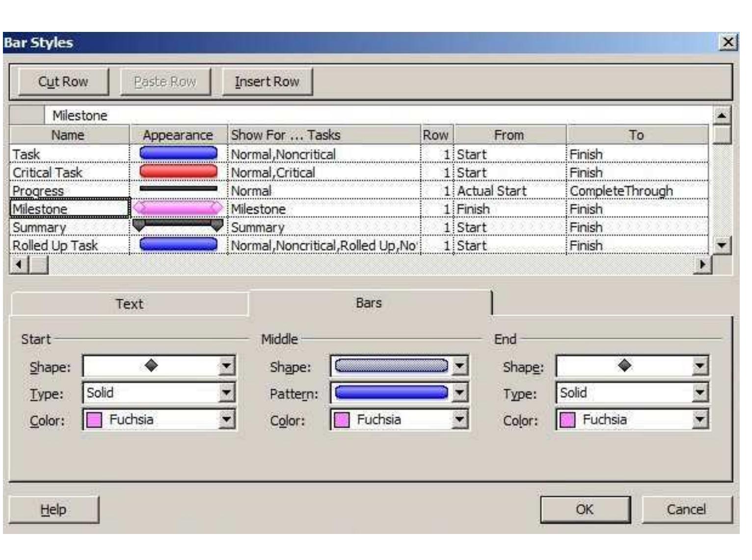Click the Summary bar appearance preview

click(178, 226)
